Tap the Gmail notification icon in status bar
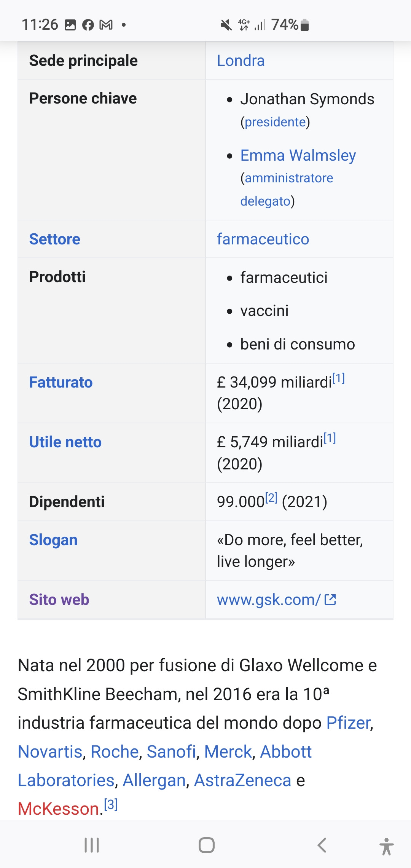411x868 pixels. pos(106,25)
